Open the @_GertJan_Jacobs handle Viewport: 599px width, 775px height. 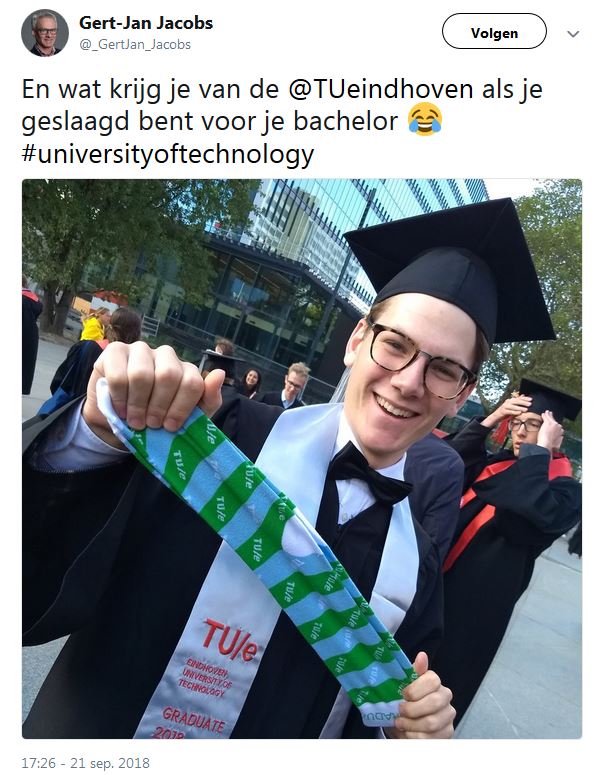135,44
